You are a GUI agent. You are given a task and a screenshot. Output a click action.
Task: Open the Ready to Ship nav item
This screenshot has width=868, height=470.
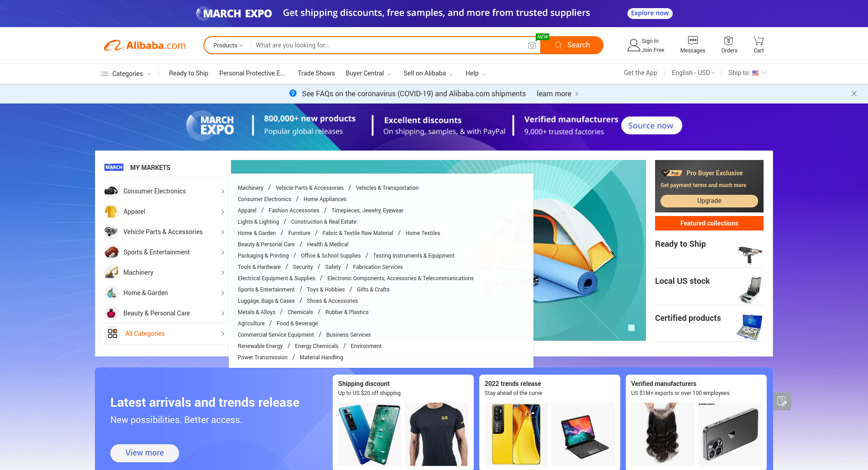189,73
